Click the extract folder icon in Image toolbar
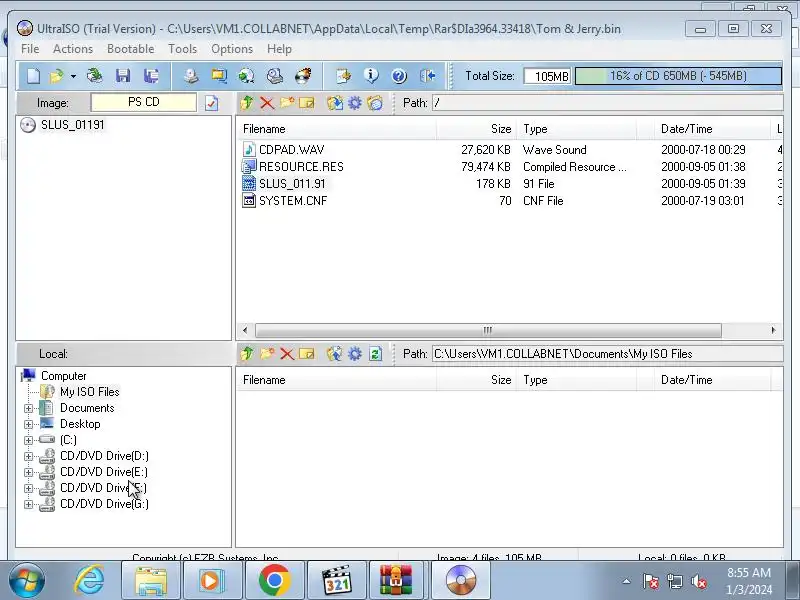 click(x=335, y=103)
